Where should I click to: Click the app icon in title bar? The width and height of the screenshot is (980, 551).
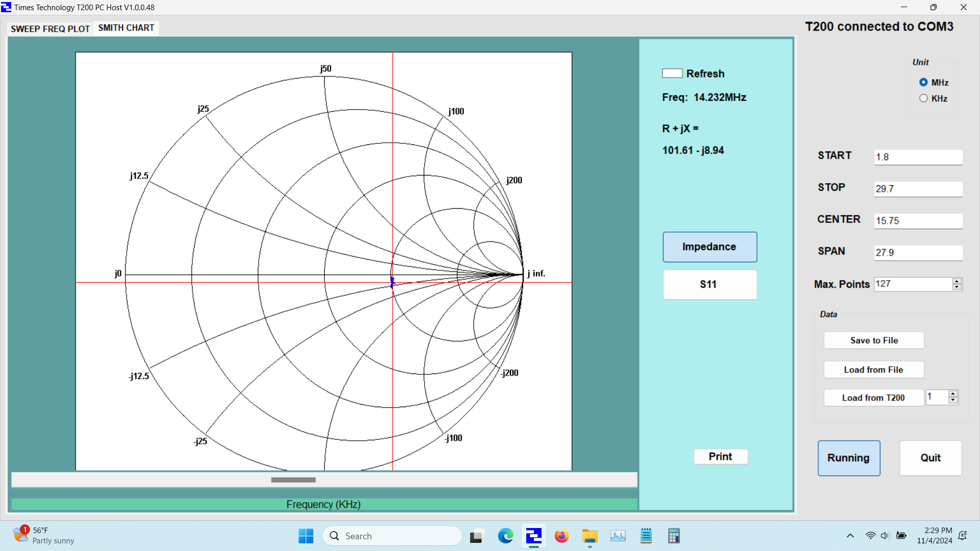coord(6,7)
